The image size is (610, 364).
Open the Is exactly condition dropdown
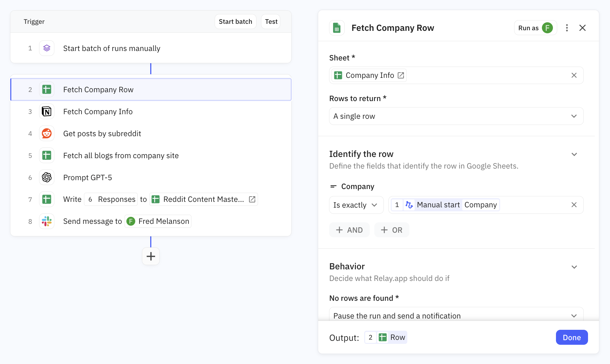point(356,205)
